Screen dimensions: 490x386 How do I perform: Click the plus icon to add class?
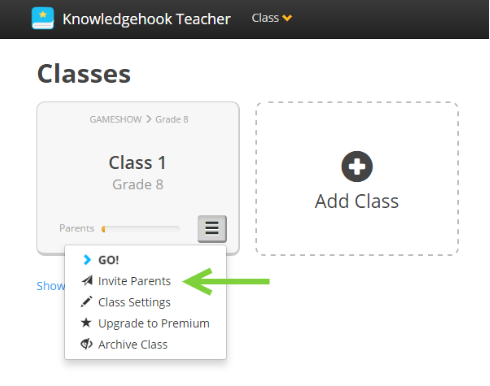click(357, 166)
